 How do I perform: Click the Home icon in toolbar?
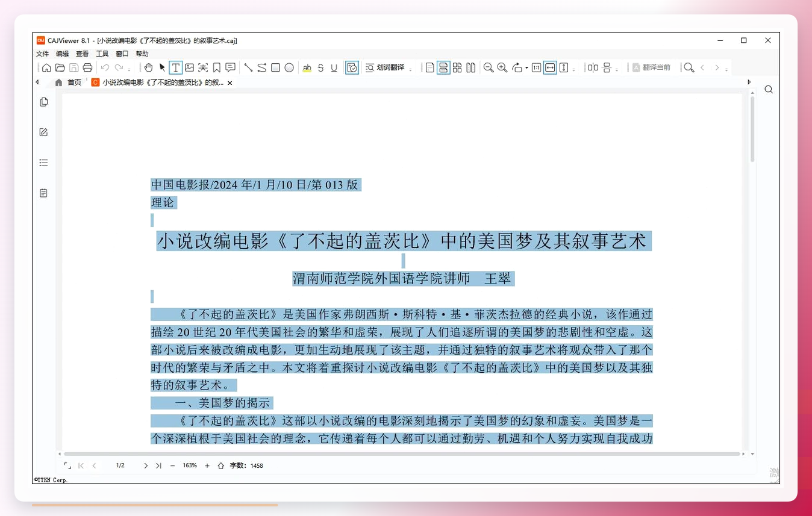(x=46, y=67)
